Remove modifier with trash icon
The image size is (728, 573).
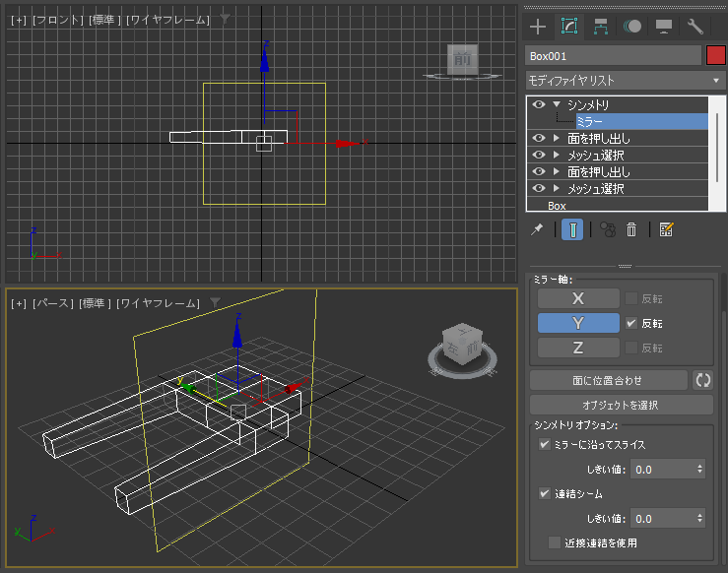click(631, 229)
